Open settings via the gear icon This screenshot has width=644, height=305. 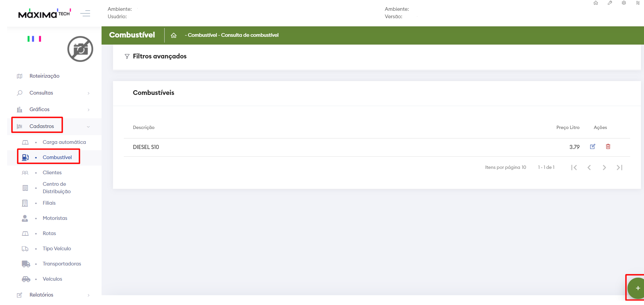(624, 3)
